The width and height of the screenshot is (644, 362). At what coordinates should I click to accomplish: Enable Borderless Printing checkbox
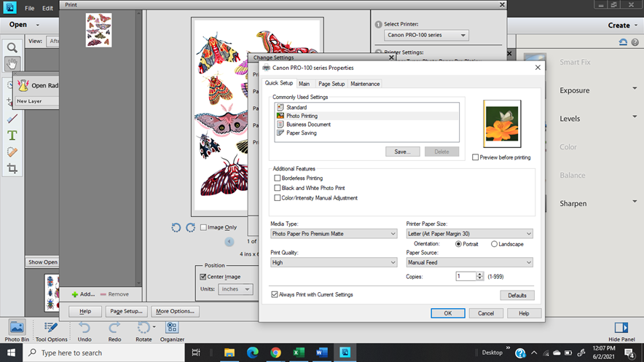tap(278, 178)
